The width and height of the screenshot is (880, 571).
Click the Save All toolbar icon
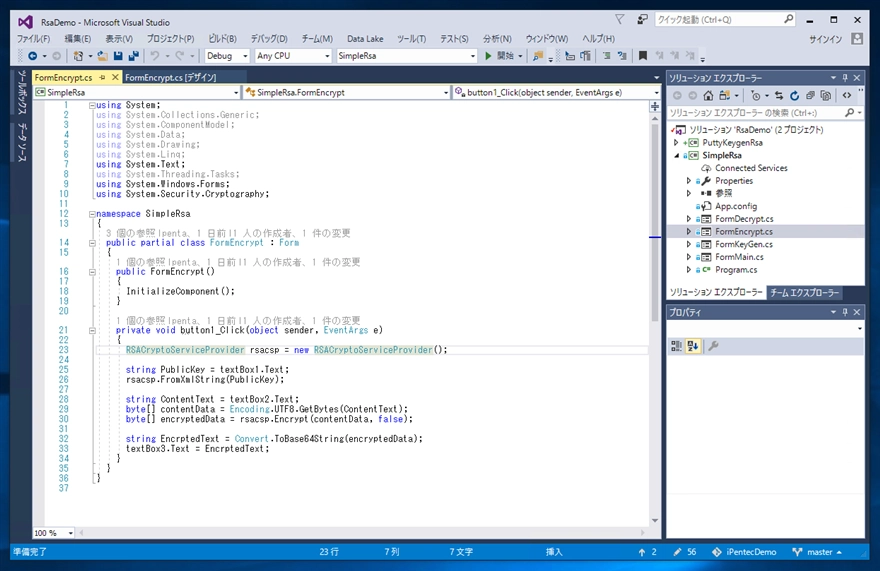pyautogui.click(x=133, y=56)
